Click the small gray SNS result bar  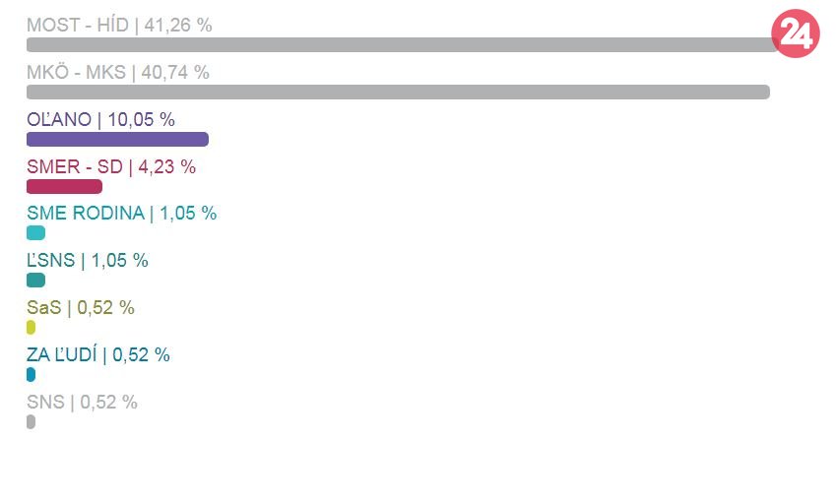(x=32, y=422)
